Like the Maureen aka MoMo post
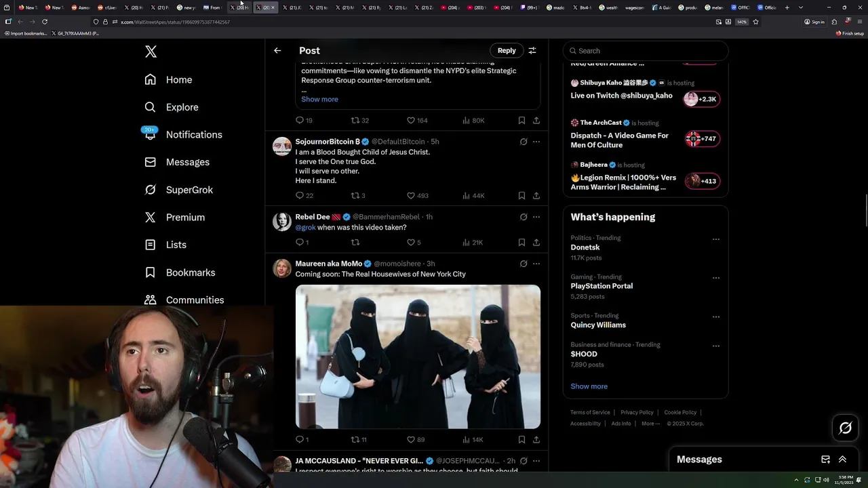 coord(415,439)
